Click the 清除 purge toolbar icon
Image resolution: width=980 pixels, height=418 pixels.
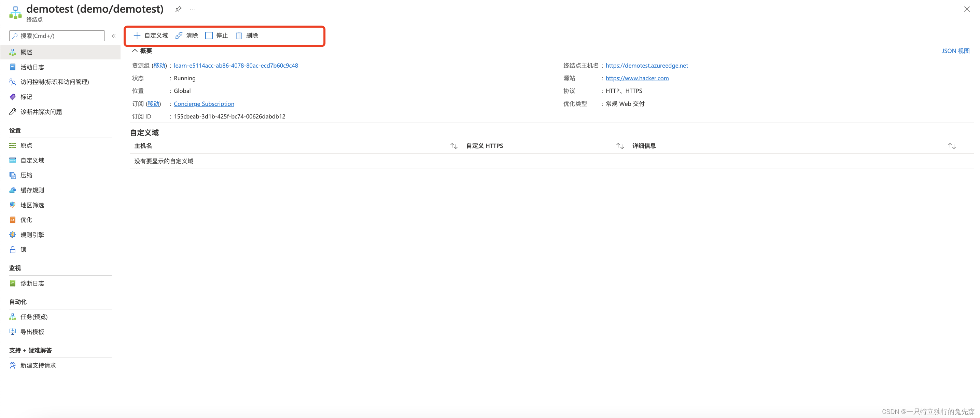coord(179,36)
